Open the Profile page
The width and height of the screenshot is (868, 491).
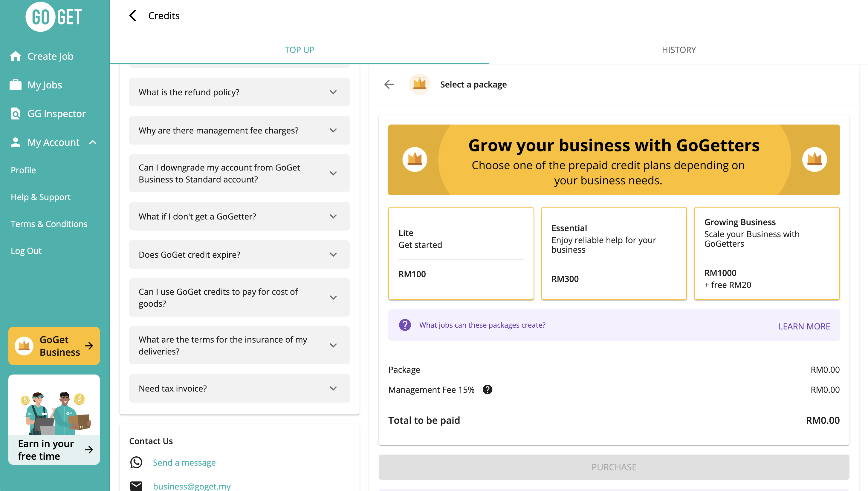[23, 170]
